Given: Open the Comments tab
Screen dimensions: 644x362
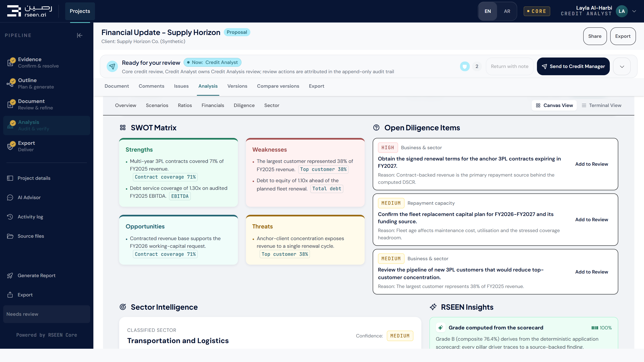Looking at the screenshot, I should tap(152, 86).
